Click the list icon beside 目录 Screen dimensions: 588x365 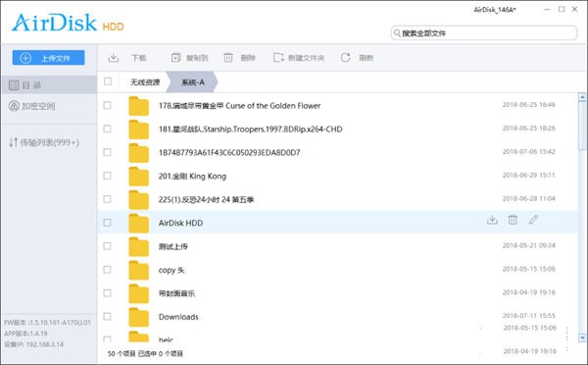tap(14, 85)
